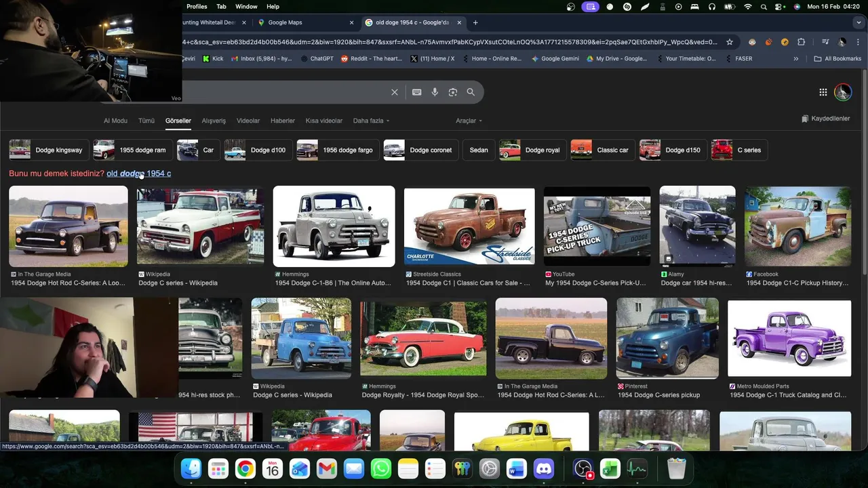Click the 'old dodge 1954 c' suggestion link
This screenshot has width=868, height=488.
point(138,174)
